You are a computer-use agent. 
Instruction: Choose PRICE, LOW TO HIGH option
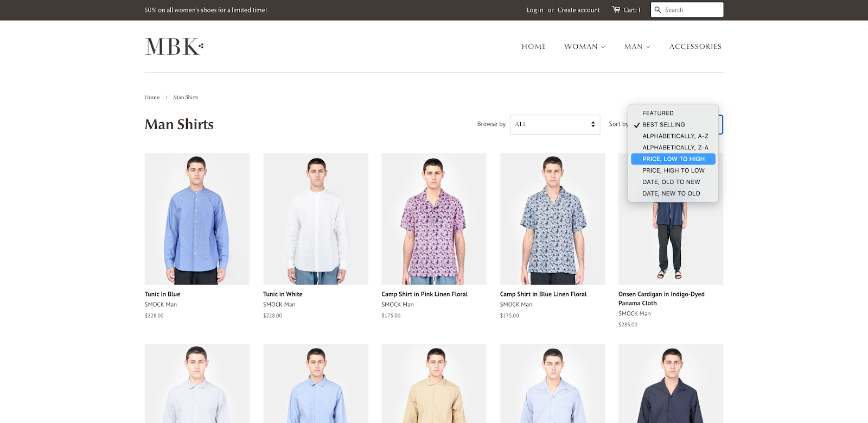673,159
